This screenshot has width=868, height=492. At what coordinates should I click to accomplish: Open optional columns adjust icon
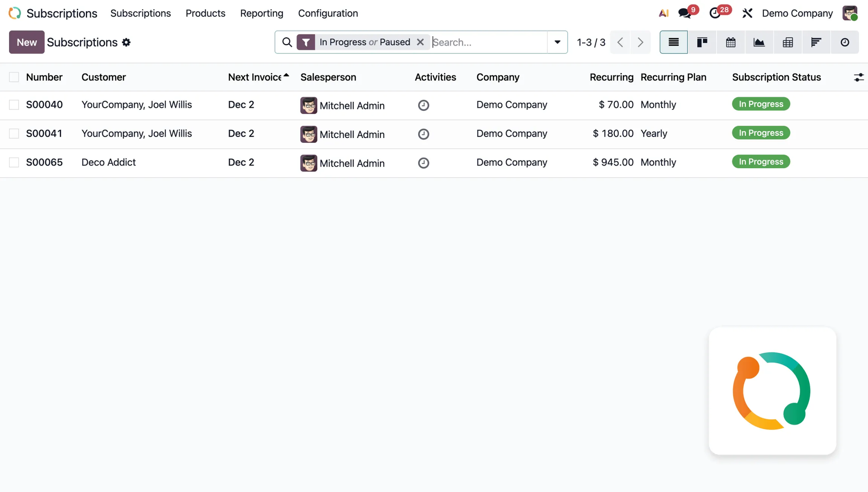click(859, 77)
